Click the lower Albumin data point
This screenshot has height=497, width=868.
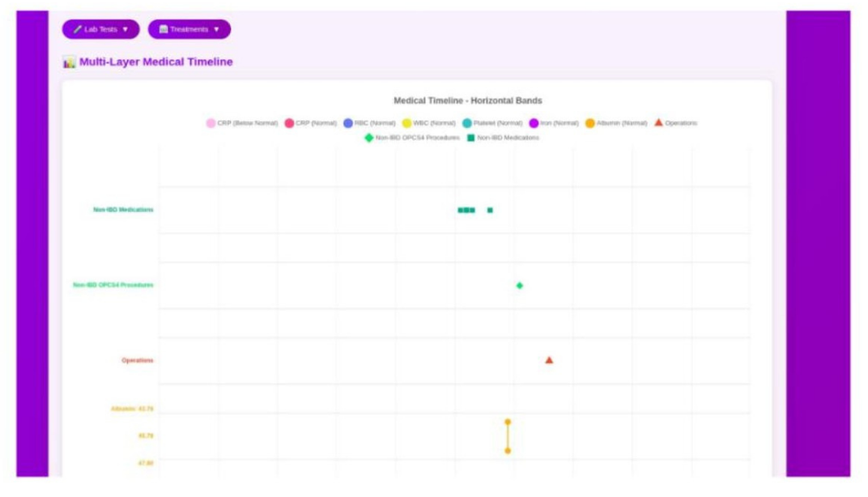pos(508,451)
